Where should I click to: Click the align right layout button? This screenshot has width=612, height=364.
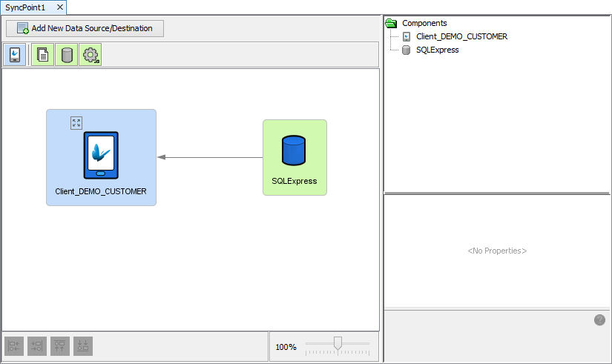point(37,345)
